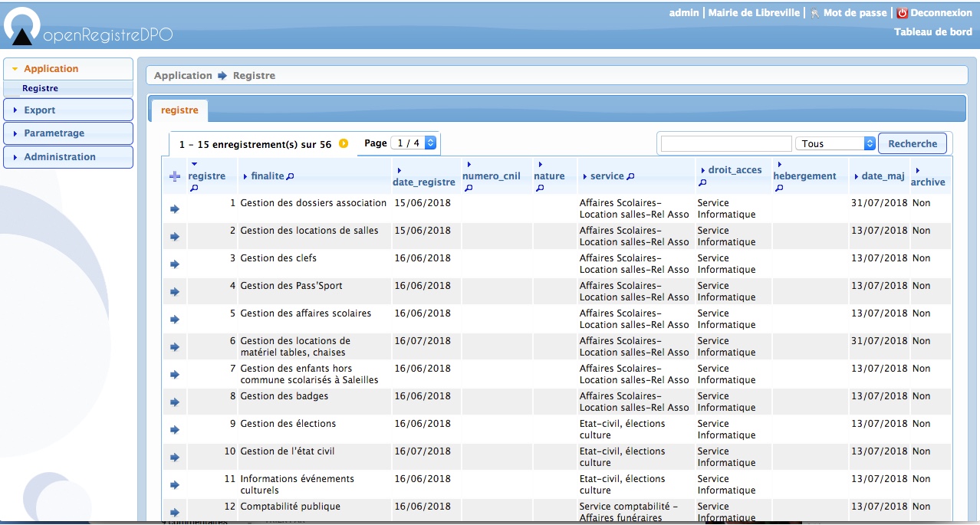
Task: Sort by the nature column header
Action: pos(549,176)
